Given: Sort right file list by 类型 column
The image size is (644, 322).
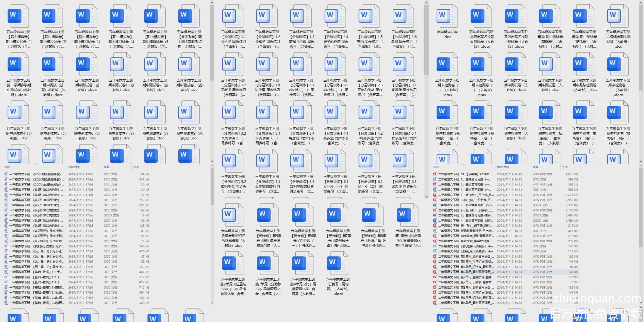Looking at the screenshot, I should click(535, 167).
